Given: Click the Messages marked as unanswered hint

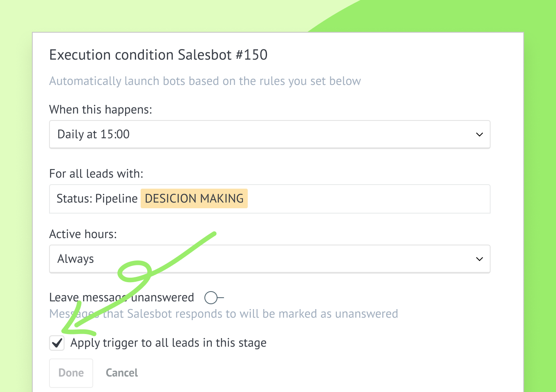Looking at the screenshot, I should pyautogui.click(x=224, y=314).
